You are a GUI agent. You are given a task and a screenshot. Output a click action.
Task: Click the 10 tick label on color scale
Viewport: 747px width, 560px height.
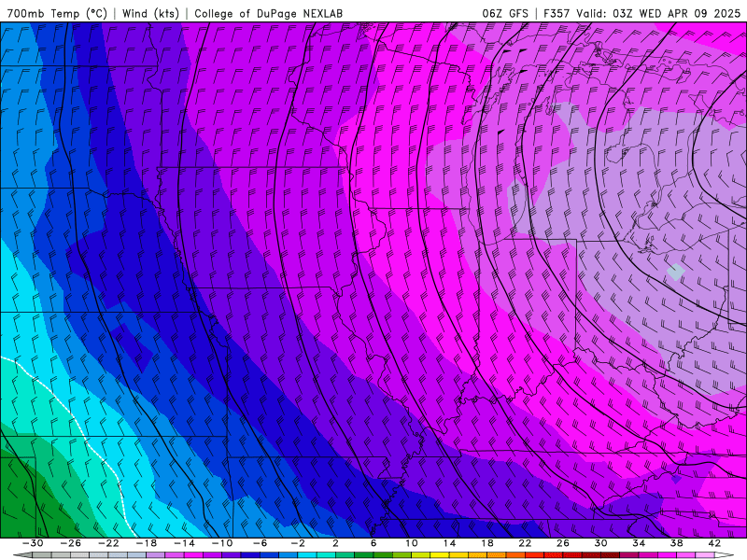click(412, 543)
